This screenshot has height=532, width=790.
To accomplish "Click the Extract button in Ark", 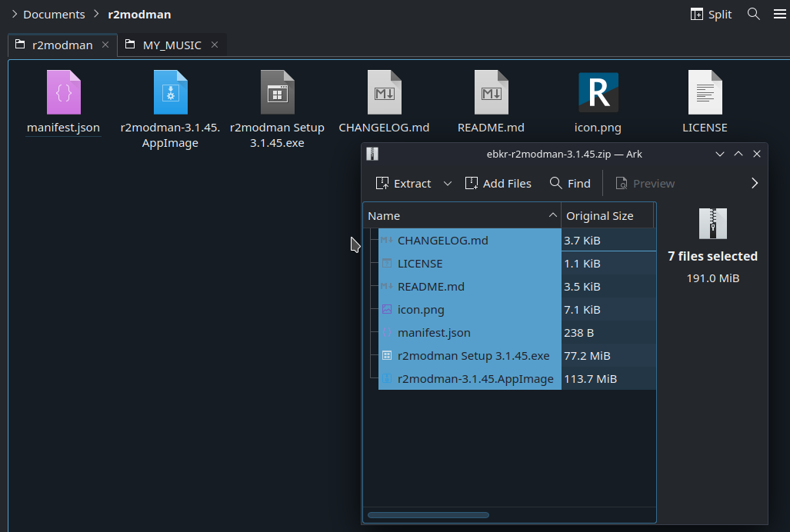I will tap(404, 184).
